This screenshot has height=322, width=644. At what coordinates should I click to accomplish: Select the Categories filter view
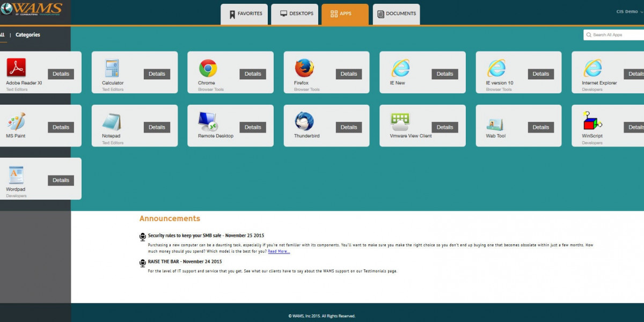coord(27,34)
